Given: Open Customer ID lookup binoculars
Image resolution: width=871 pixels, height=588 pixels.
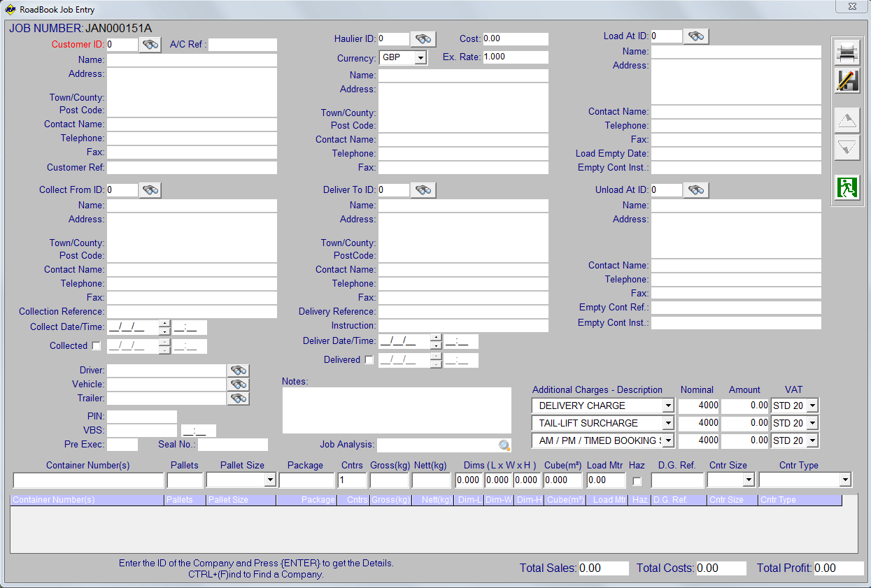Looking at the screenshot, I should tap(150, 45).
